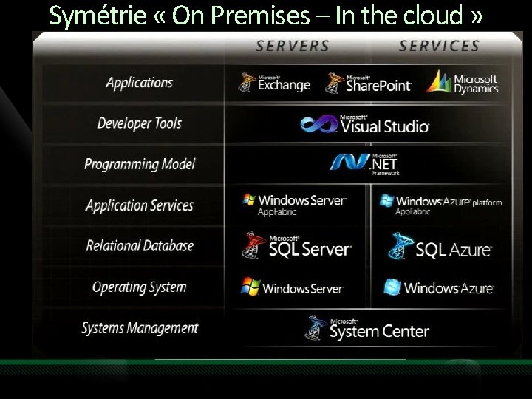Click 'Windows Server' text in Operating System row
Image resolution: width=532 pixels, height=399 pixels.
303,289
